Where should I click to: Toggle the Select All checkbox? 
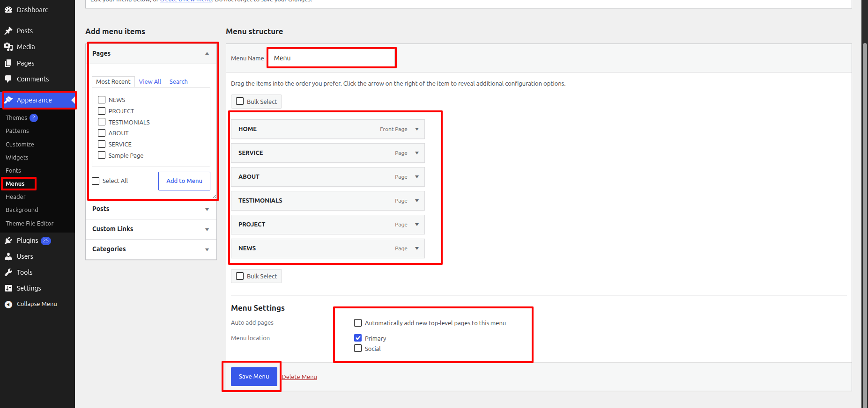point(96,181)
